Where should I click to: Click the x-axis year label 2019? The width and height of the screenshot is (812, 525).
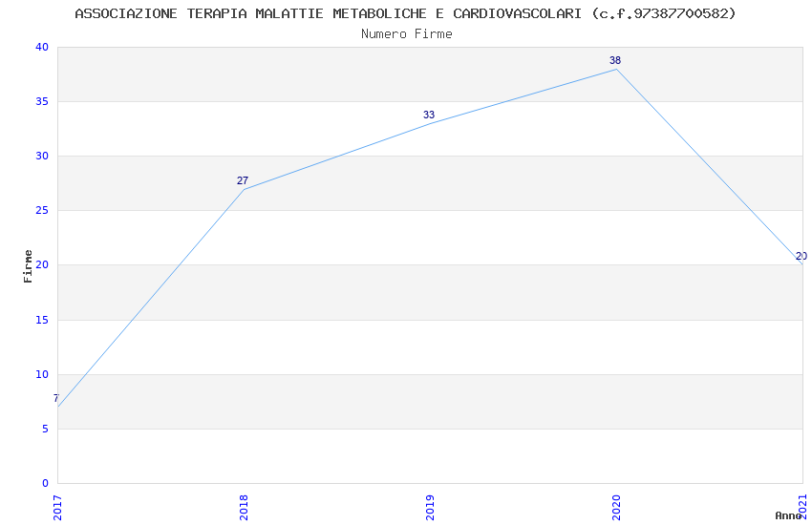tap(430, 508)
